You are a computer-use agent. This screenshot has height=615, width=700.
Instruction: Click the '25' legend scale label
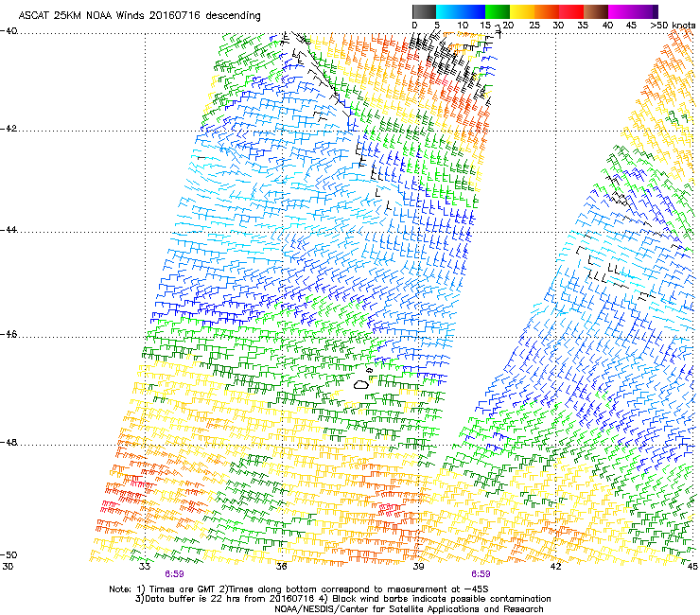534,26
